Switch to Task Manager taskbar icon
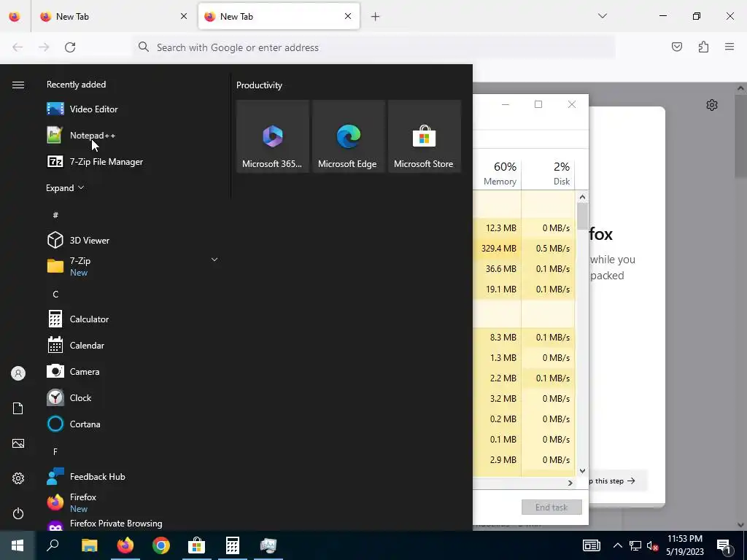This screenshot has height=560, width=747. click(x=268, y=545)
